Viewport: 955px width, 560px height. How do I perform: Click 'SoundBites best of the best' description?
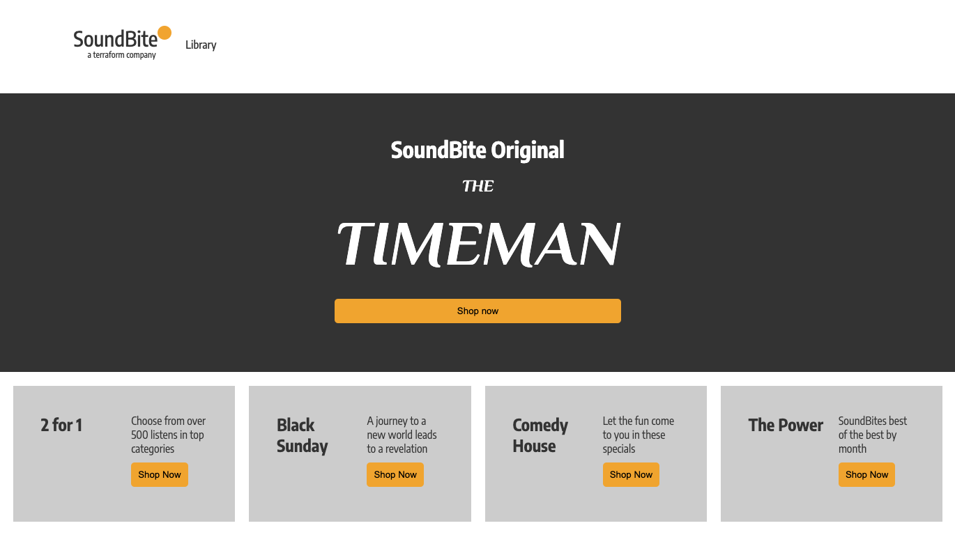coord(872,435)
